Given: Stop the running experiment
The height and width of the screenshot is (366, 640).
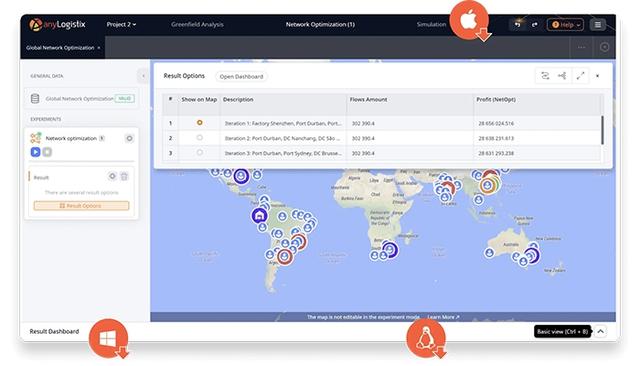Looking at the screenshot, I should [47, 152].
